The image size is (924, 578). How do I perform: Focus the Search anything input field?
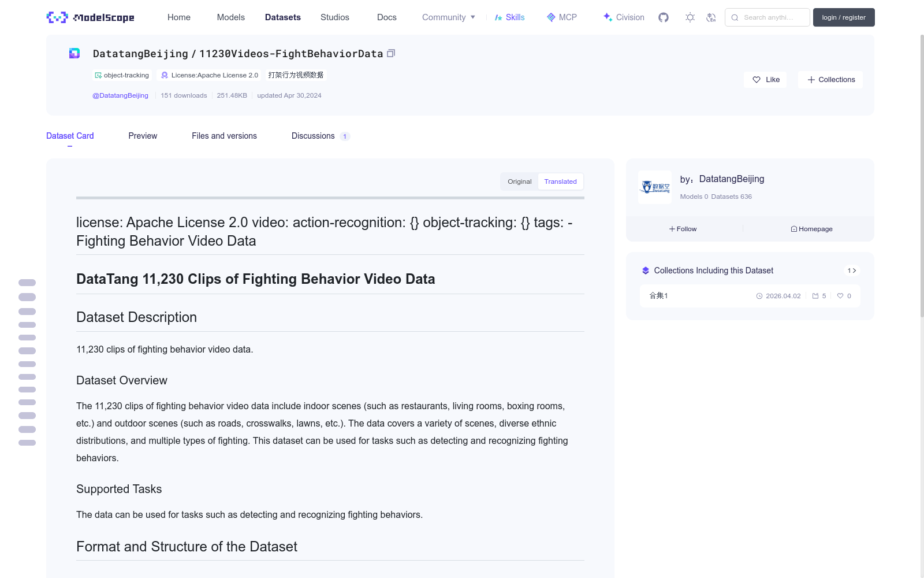[767, 17]
